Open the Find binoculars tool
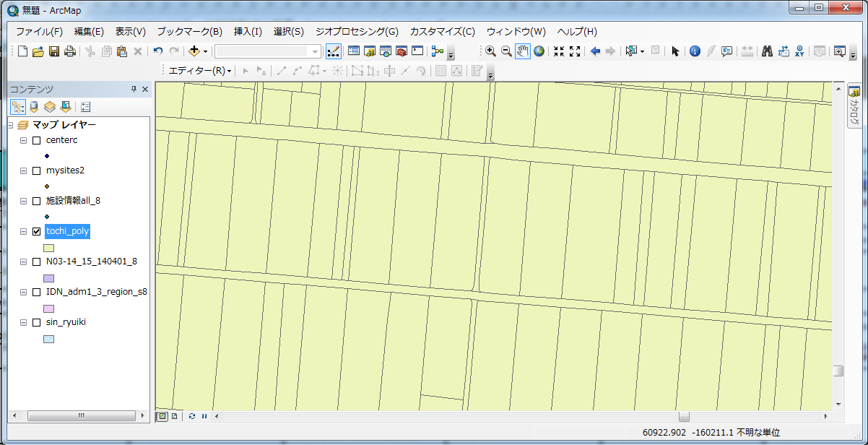 [x=767, y=51]
